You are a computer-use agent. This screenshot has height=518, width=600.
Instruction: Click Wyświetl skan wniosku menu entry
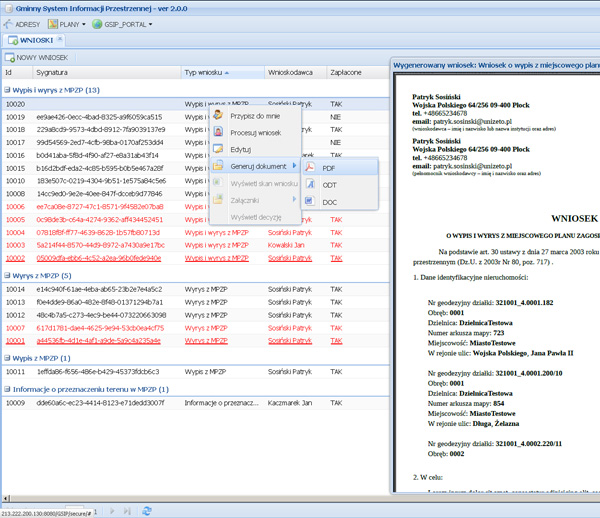256,183
